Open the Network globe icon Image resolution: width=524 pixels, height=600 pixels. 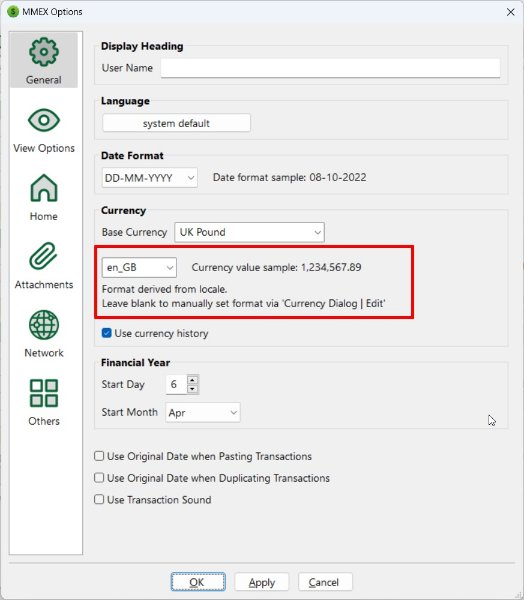[44, 325]
